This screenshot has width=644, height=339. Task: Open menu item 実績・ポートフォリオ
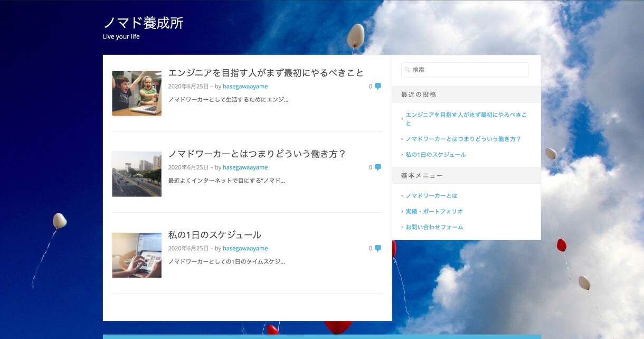coord(434,211)
